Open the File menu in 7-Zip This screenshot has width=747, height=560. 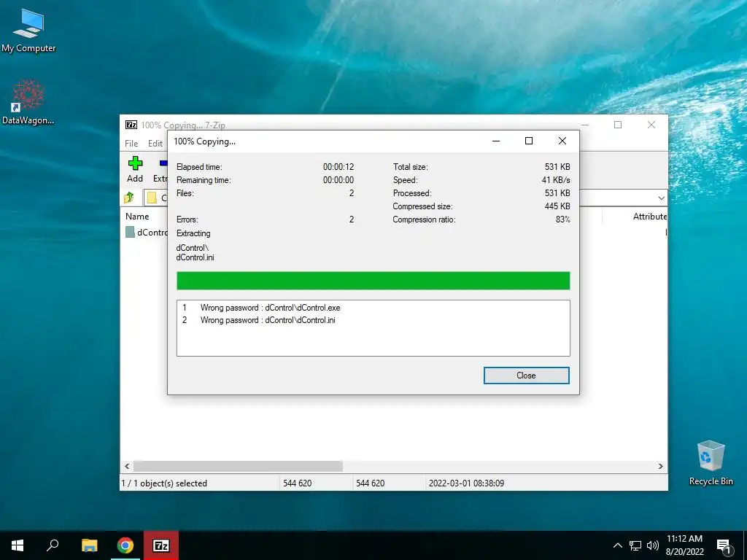tap(131, 144)
